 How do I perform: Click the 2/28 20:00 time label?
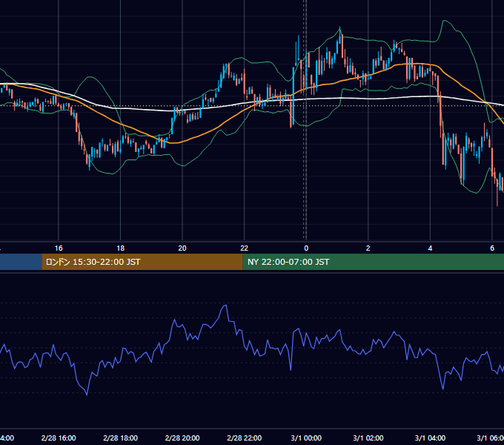coord(182,438)
